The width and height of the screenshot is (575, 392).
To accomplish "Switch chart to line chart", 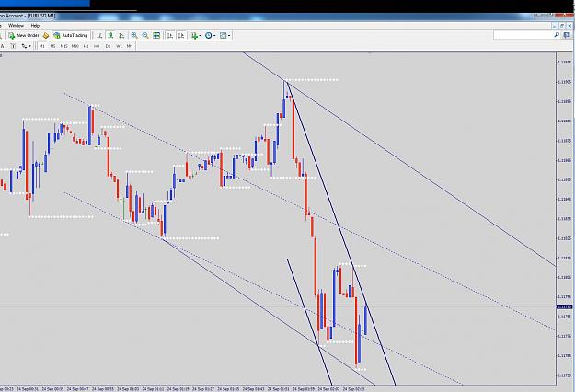I will coord(121,36).
